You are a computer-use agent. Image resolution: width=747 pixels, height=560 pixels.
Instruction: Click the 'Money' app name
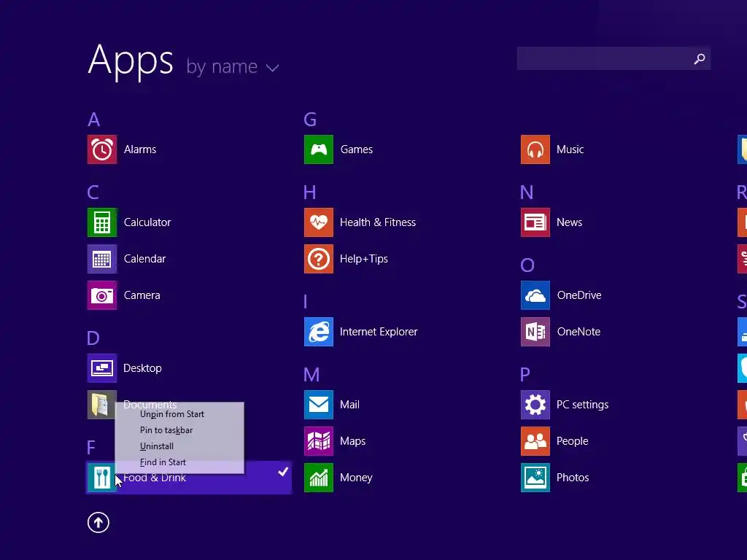[356, 478]
